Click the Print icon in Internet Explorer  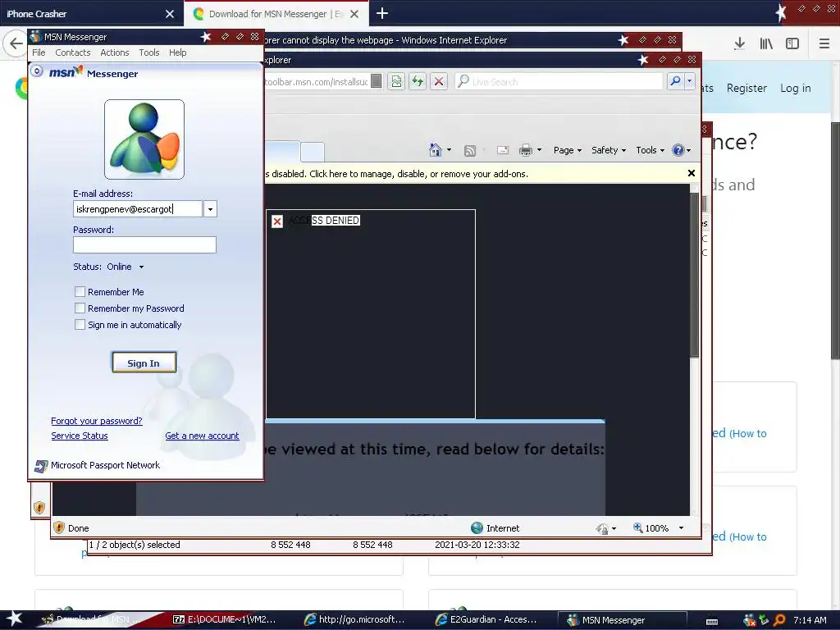(x=526, y=150)
